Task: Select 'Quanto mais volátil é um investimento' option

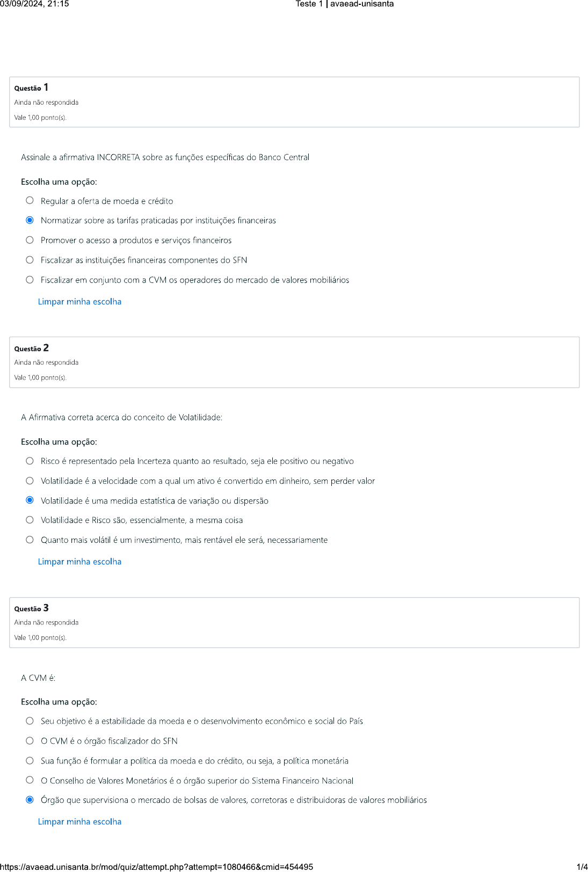Action: 30,540
